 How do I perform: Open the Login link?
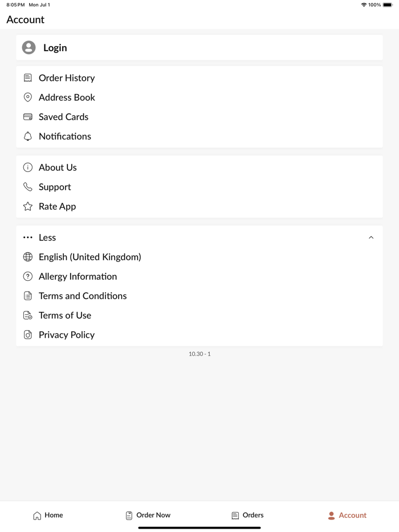[55, 48]
